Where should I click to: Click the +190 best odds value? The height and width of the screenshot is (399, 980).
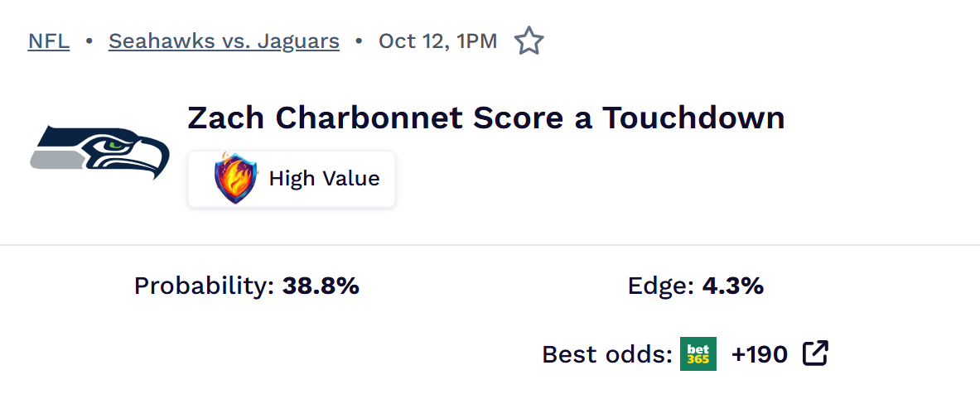(x=759, y=355)
